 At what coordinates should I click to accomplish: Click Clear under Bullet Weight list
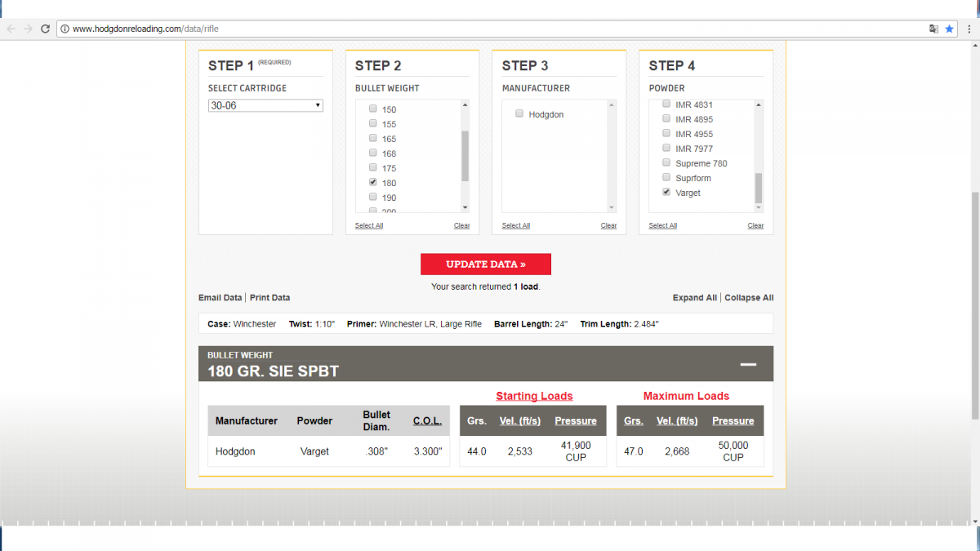pyautogui.click(x=462, y=225)
